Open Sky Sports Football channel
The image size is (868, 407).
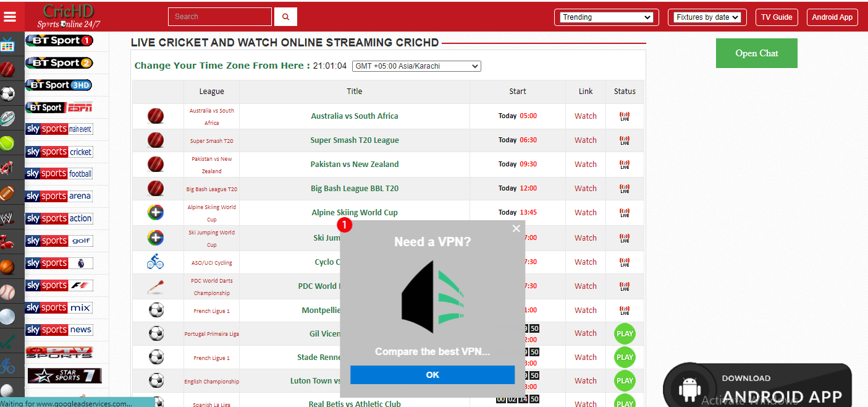tap(59, 174)
